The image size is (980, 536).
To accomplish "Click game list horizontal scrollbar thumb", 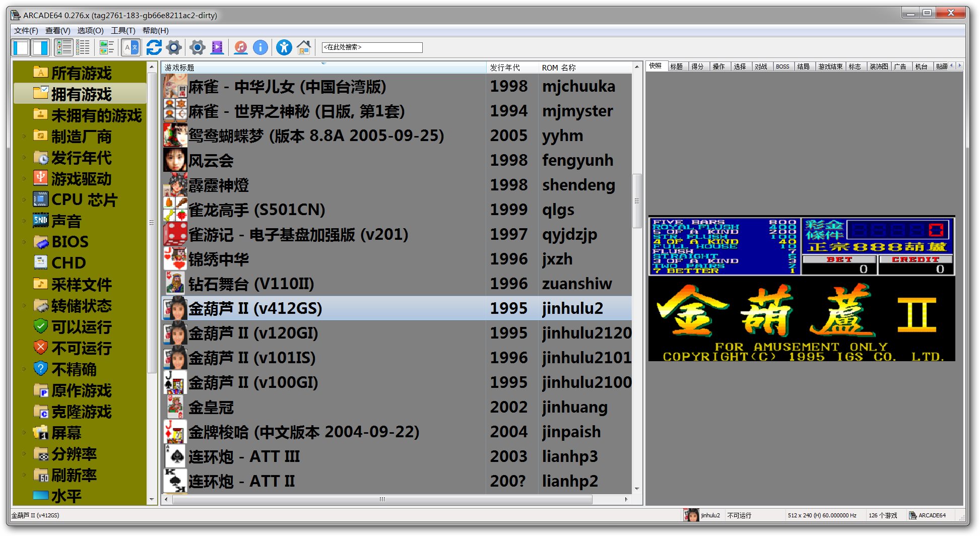I will [x=382, y=499].
